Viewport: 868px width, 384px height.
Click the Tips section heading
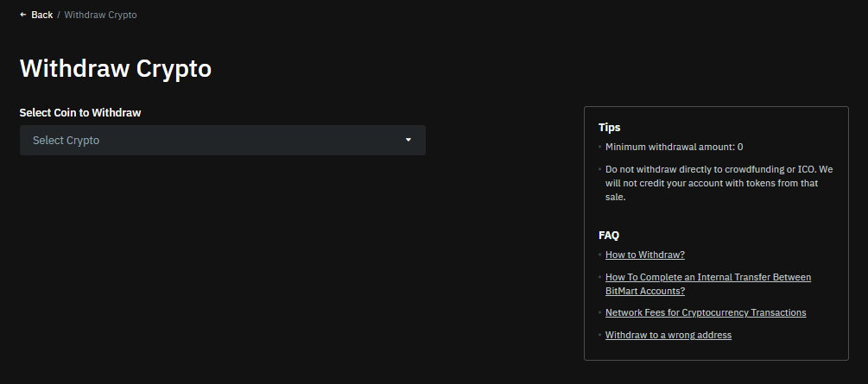[x=609, y=127]
